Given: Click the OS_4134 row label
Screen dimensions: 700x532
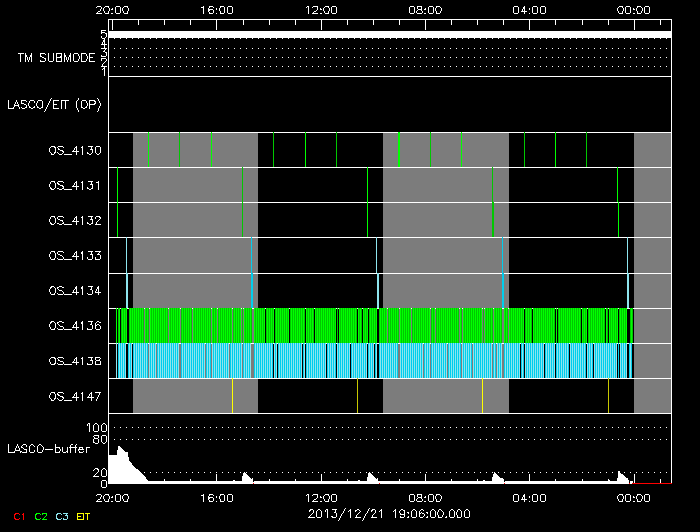Looking at the screenshot, I should click(74, 291).
